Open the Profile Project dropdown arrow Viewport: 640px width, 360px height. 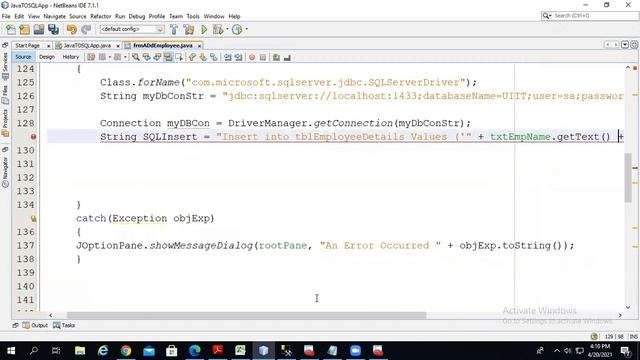pyautogui.click(x=247, y=29)
